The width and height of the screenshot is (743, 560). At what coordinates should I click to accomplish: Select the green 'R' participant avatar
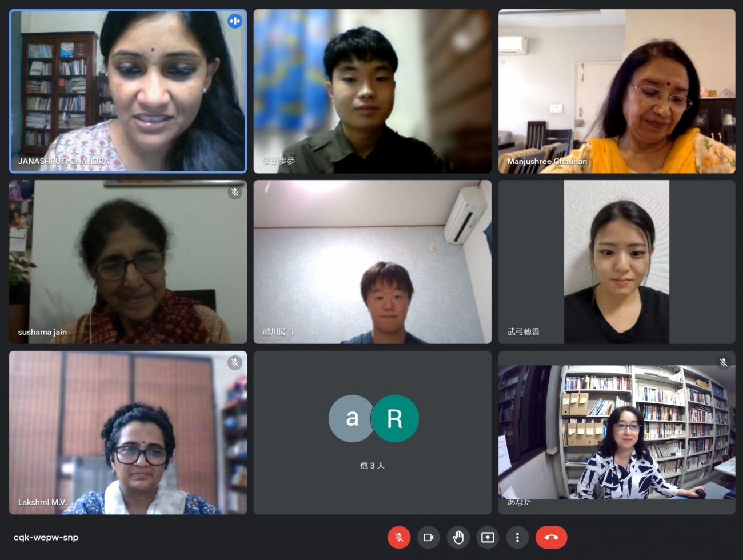[x=395, y=418]
